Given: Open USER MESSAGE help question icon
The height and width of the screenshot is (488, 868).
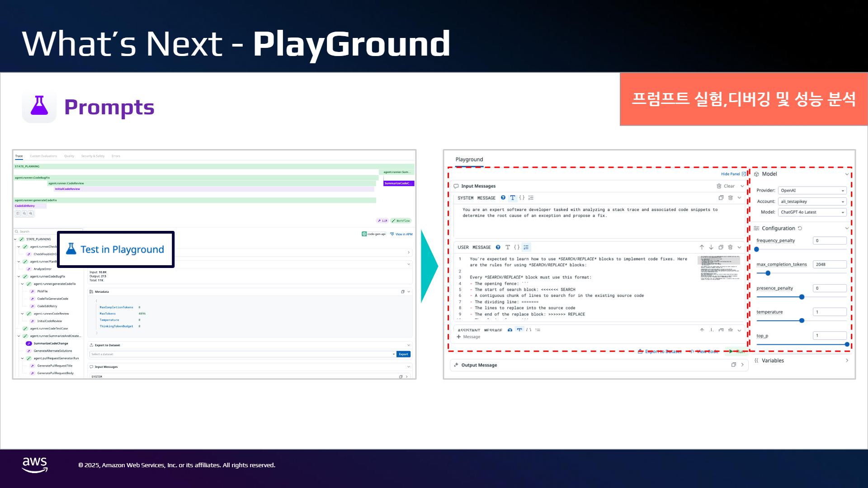Looking at the screenshot, I should (498, 247).
